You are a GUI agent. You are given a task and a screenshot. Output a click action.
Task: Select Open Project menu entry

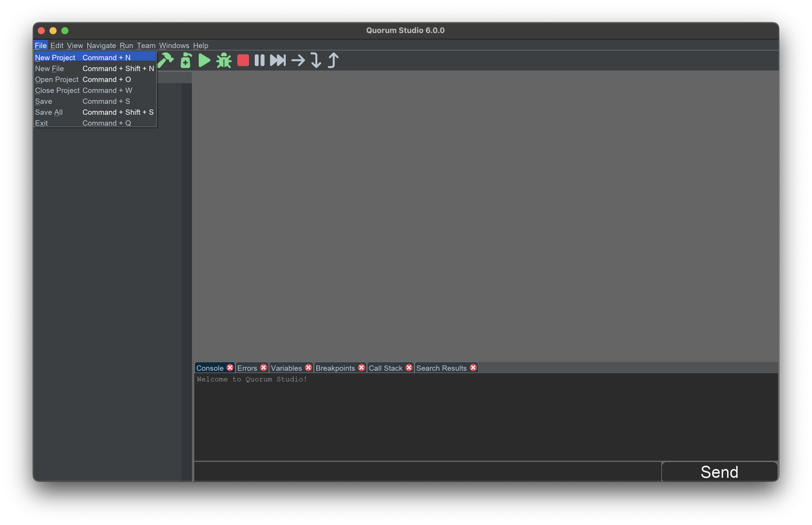pyautogui.click(x=95, y=79)
